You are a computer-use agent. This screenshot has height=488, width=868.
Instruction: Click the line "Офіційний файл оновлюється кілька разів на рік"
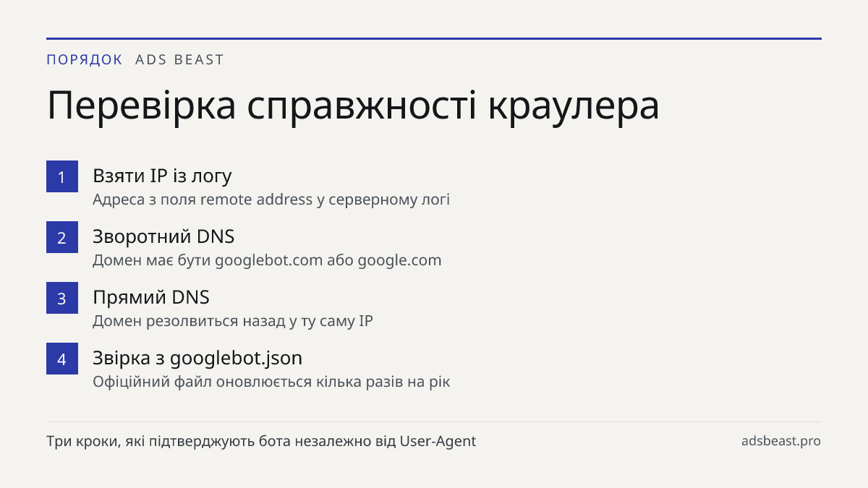tap(271, 381)
